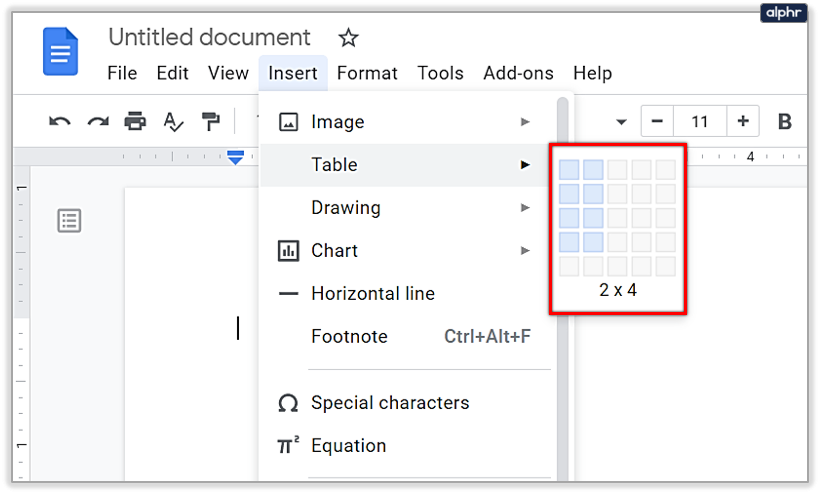Expand the Image submenu arrow

[525, 122]
